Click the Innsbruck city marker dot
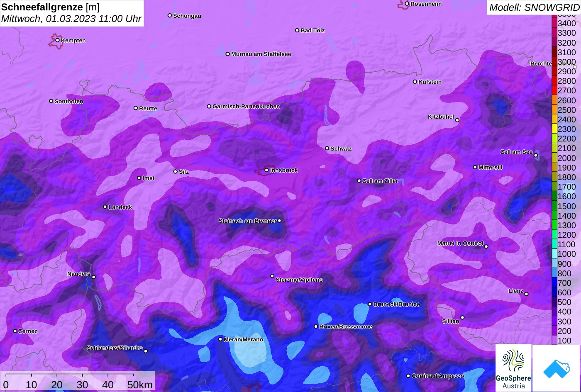 (266, 170)
